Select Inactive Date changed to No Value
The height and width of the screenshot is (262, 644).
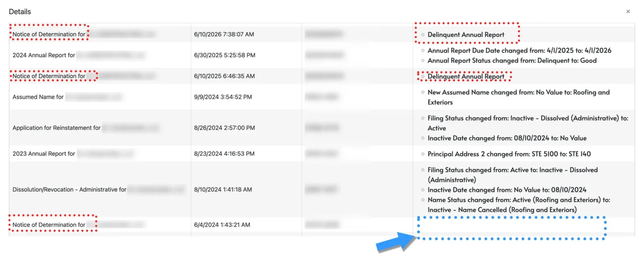point(507,138)
